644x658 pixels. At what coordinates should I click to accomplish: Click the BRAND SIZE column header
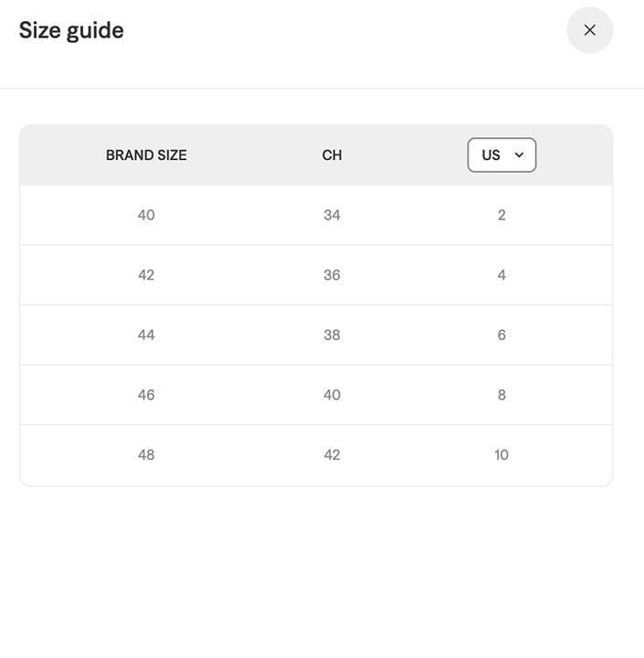pos(146,155)
